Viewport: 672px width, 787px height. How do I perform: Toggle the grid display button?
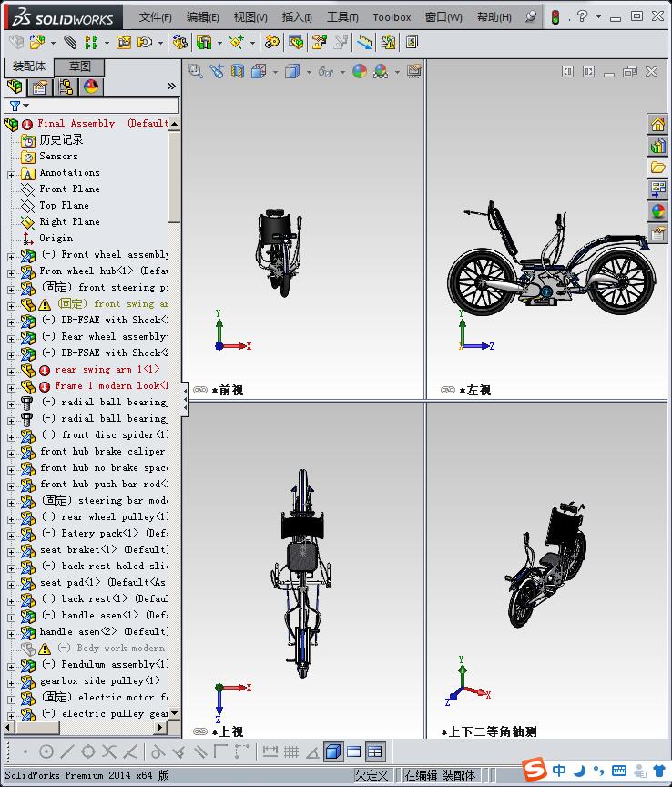(291, 751)
